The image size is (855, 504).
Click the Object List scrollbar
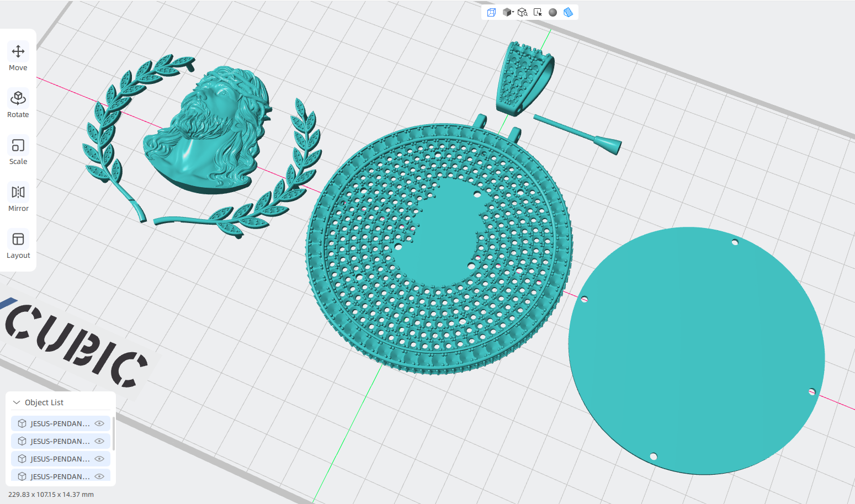pyautogui.click(x=114, y=433)
